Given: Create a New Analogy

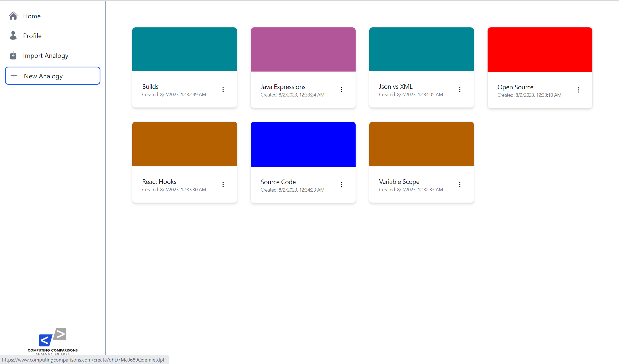Looking at the screenshot, I should (x=53, y=76).
